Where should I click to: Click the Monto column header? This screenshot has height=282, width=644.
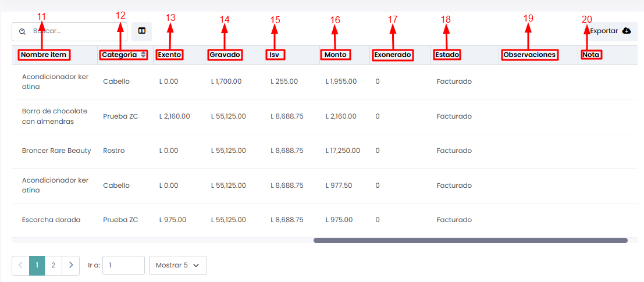336,55
